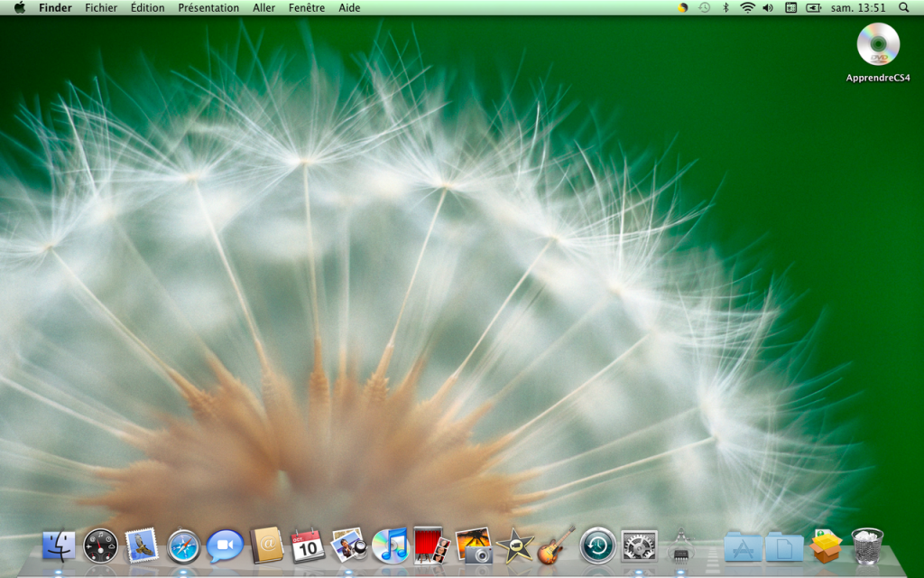Launch Photo Booth red curtain icon
The height and width of the screenshot is (578, 924).
pos(431,545)
